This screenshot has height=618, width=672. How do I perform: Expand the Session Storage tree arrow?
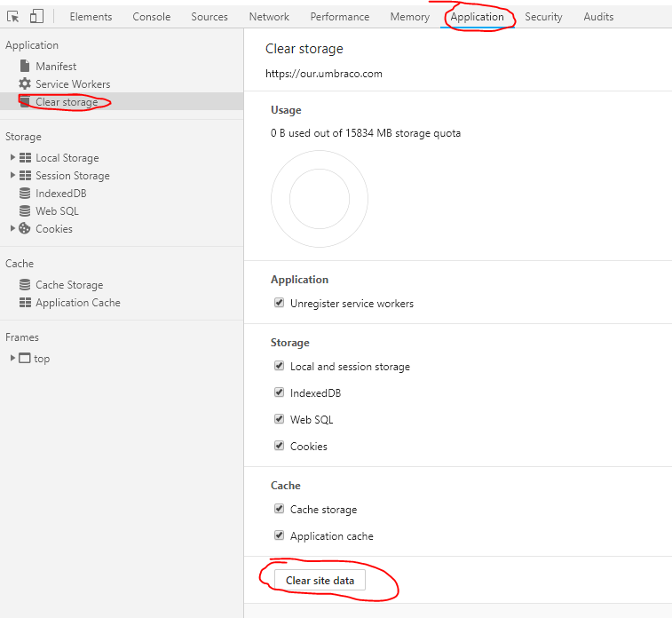[12, 176]
